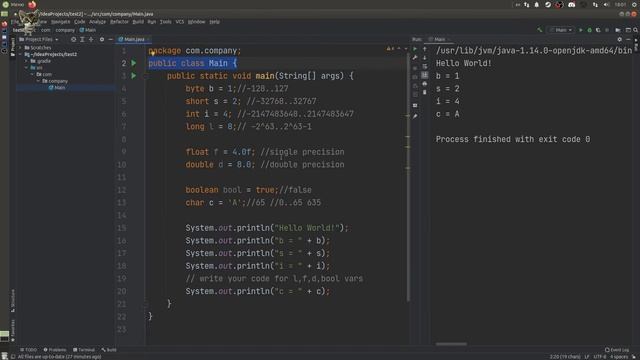Open Run panel settings gear
Image resolution: width=640 pixels, height=360 pixels.
coord(620,40)
